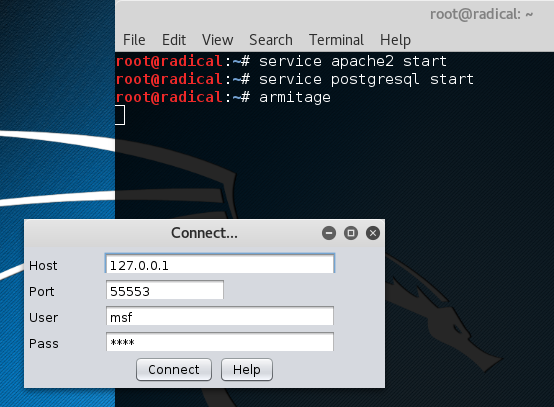
Task: Click the Port label
Action: [x=41, y=291]
